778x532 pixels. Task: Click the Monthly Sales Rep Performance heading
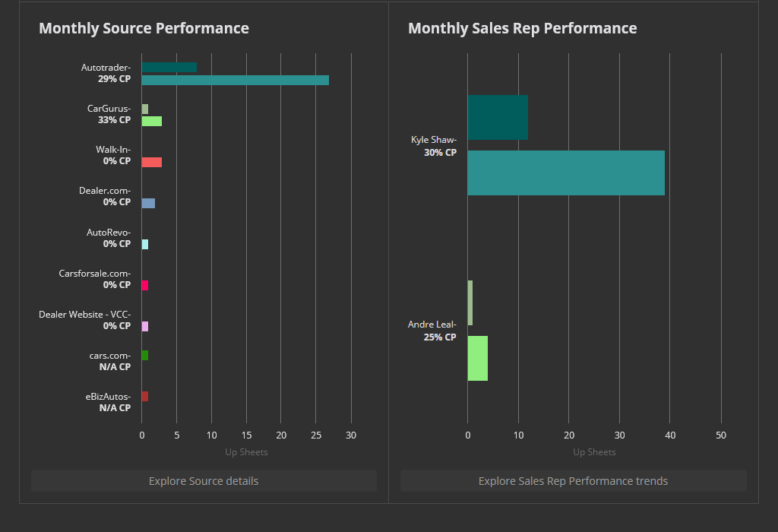tap(522, 28)
